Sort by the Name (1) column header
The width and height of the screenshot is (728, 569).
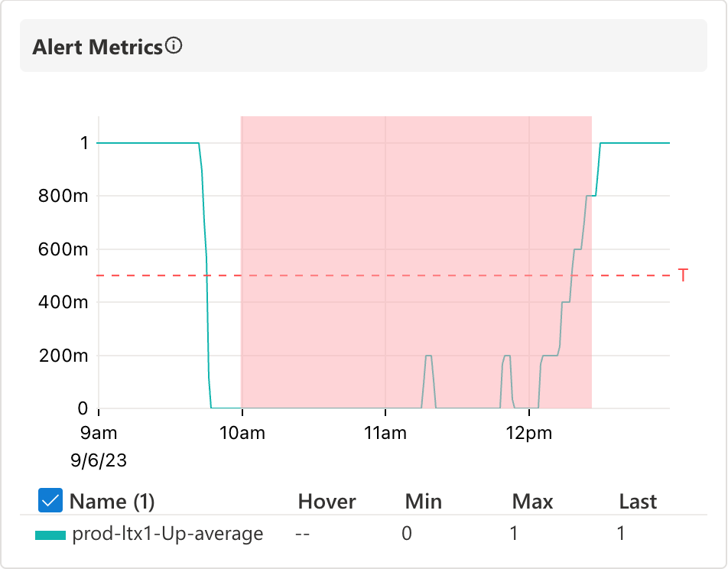click(112, 502)
